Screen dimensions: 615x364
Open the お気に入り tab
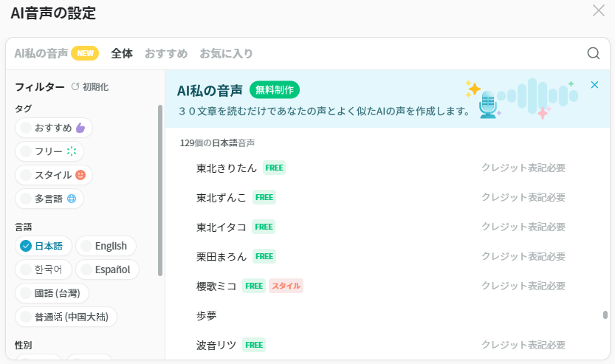tap(226, 53)
